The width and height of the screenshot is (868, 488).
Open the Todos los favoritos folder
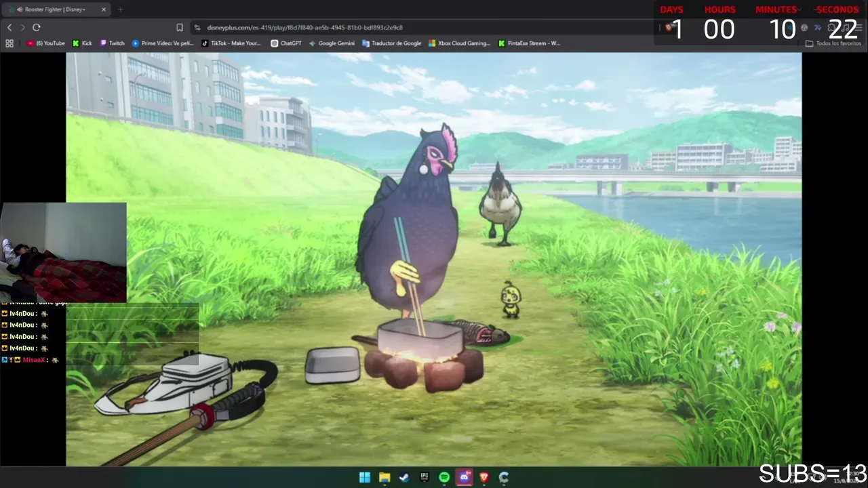pyautogui.click(x=833, y=43)
